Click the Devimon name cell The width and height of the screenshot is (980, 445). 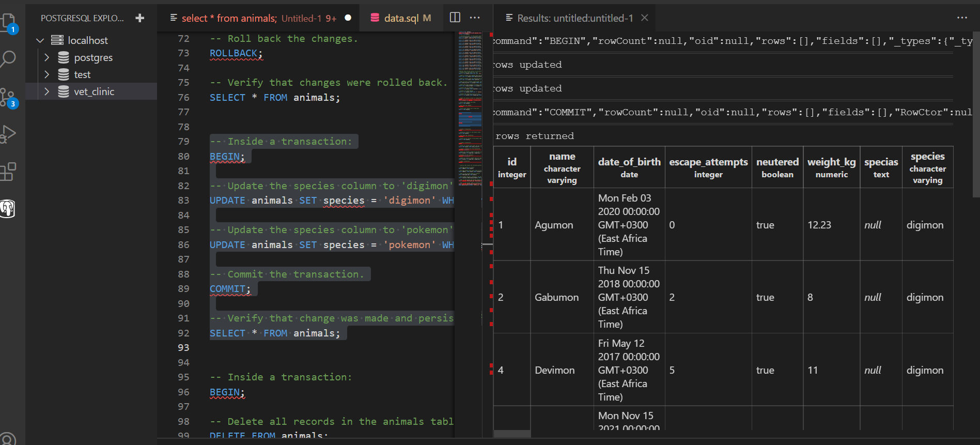tap(562, 370)
